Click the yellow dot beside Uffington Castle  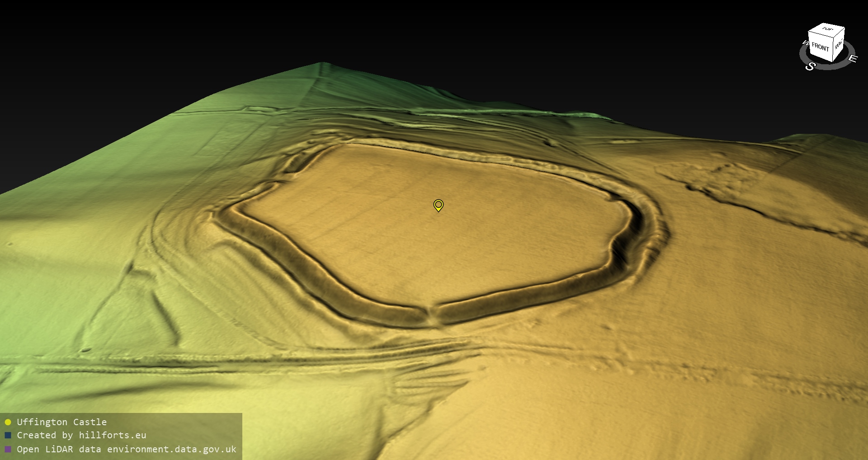pos(8,422)
